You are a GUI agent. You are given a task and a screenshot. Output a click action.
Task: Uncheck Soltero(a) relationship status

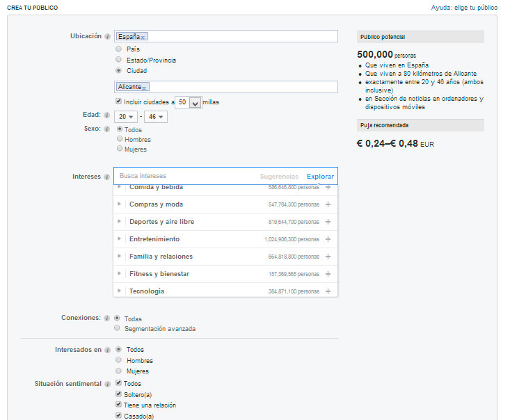119,394
